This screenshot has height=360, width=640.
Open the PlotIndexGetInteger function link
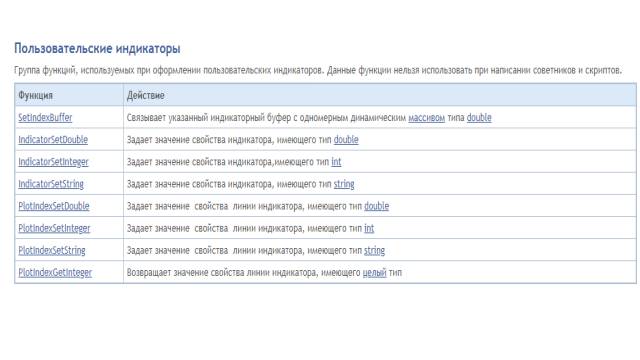click(x=55, y=272)
